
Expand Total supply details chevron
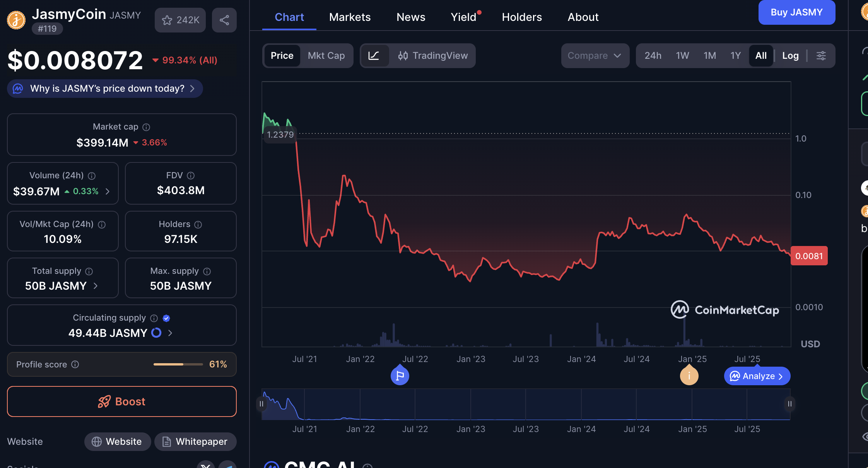coord(96,286)
